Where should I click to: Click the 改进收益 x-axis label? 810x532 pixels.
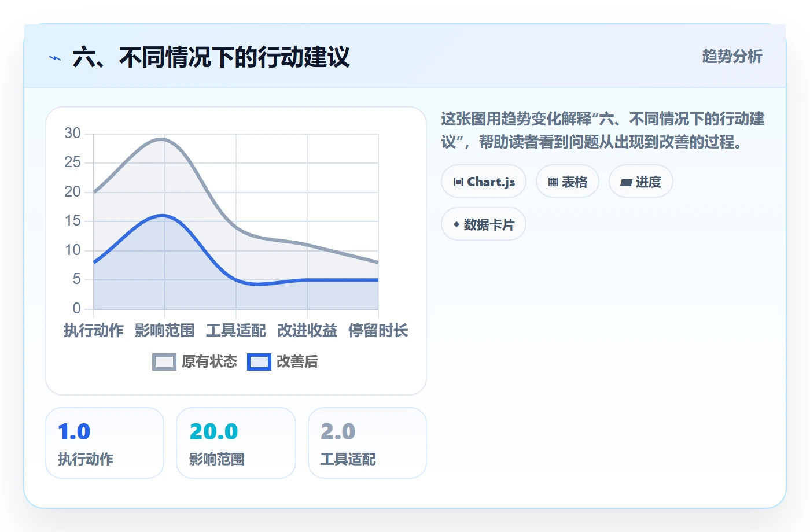tap(307, 331)
